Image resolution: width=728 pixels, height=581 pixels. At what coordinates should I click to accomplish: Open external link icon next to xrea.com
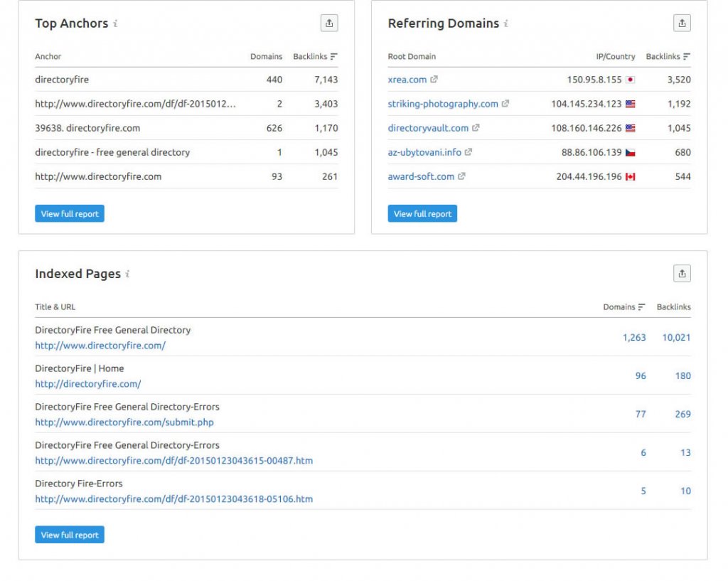tap(434, 80)
